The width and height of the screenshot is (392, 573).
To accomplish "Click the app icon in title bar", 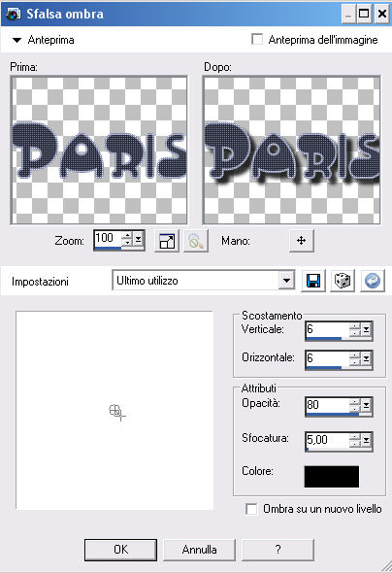I will [x=14, y=14].
